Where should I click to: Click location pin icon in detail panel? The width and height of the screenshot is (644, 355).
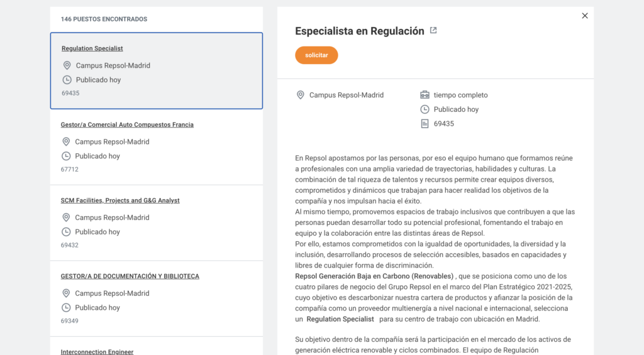click(x=301, y=95)
